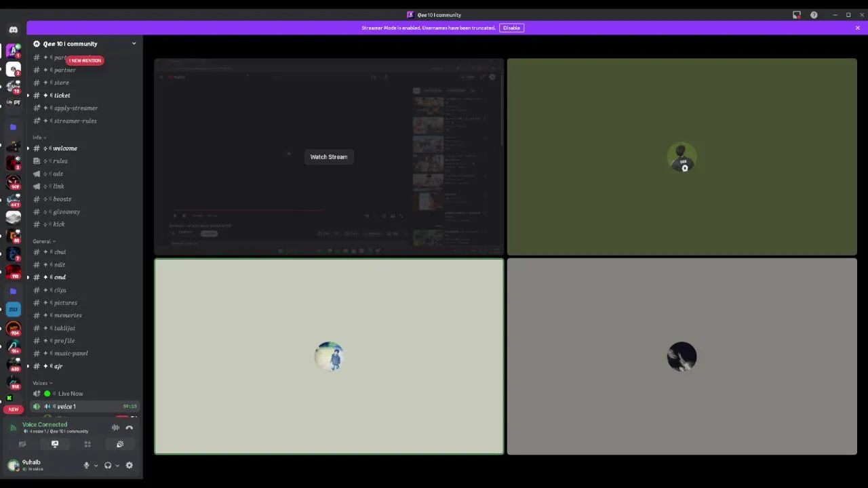
Task: Dismiss the streamer mode banner
Action: [x=857, y=28]
